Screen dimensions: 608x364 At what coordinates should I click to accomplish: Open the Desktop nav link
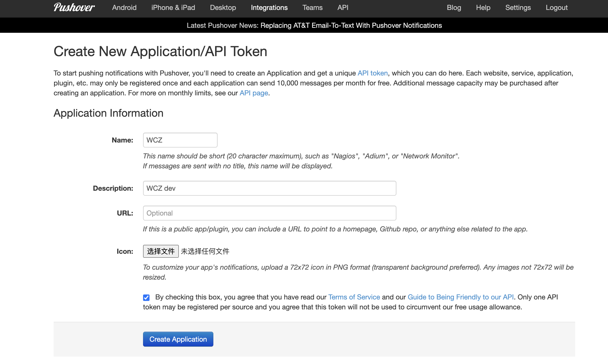pyautogui.click(x=223, y=7)
